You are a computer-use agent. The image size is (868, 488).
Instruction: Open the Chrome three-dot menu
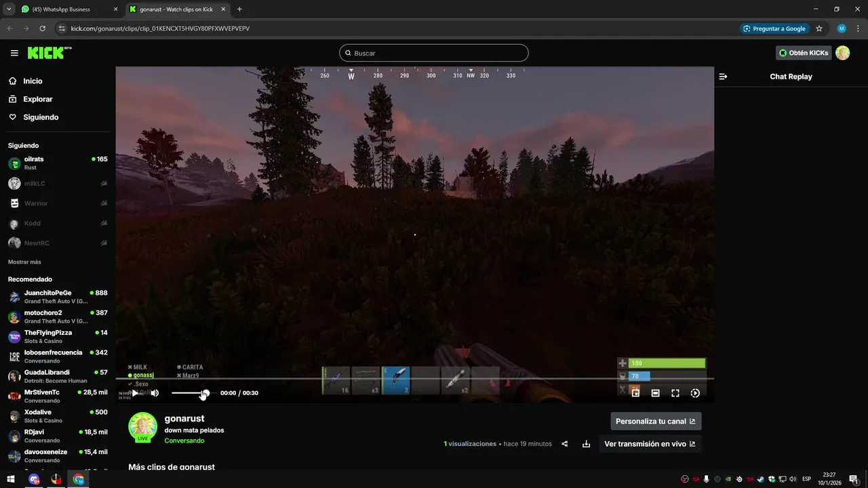(x=858, y=28)
